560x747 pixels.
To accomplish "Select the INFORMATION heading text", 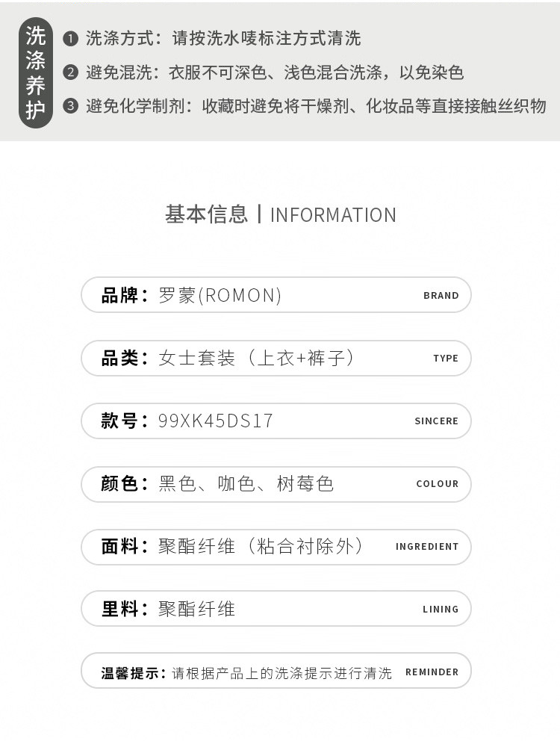I will pos(333,215).
